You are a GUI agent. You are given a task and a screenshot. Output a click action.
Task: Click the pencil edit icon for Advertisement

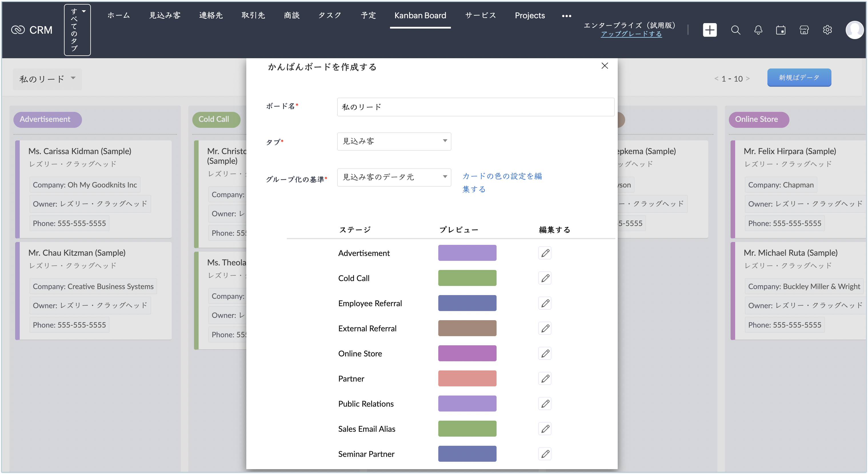(x=545, y=253)
